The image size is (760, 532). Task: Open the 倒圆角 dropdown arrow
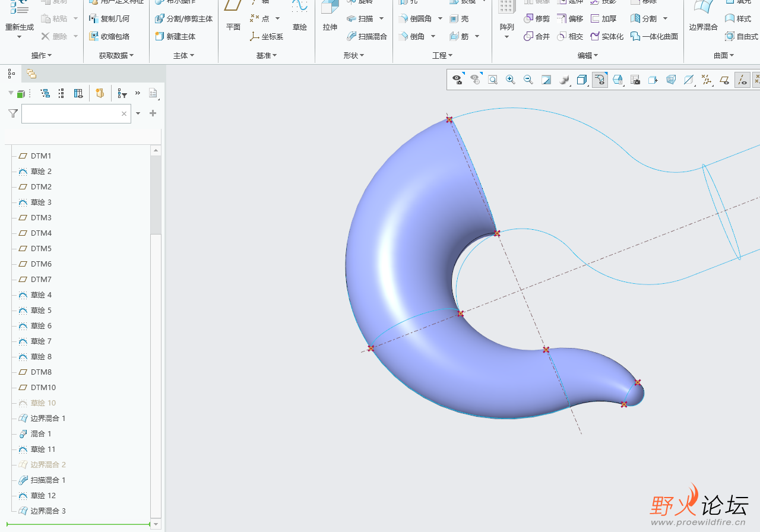click(x=440, y=18)
